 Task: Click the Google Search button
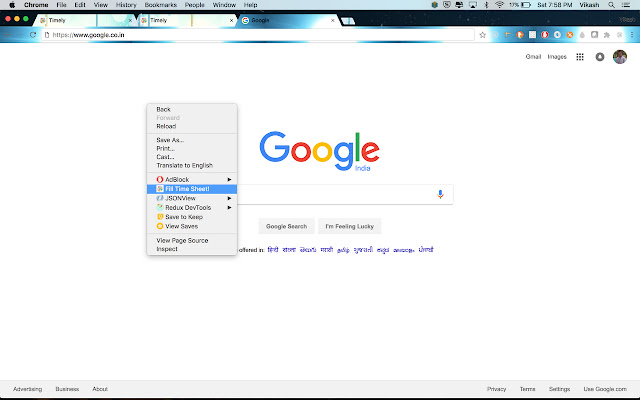click(x=286, y=226)
